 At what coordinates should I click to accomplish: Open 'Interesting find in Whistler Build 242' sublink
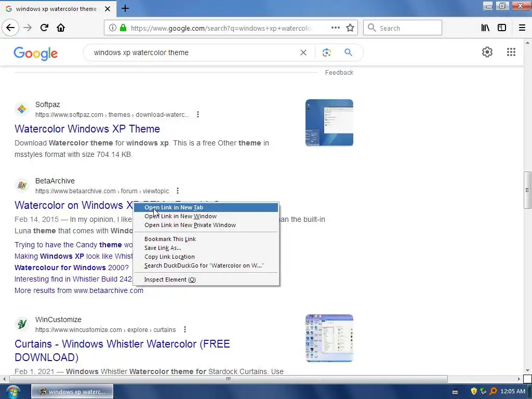point(73,279)
